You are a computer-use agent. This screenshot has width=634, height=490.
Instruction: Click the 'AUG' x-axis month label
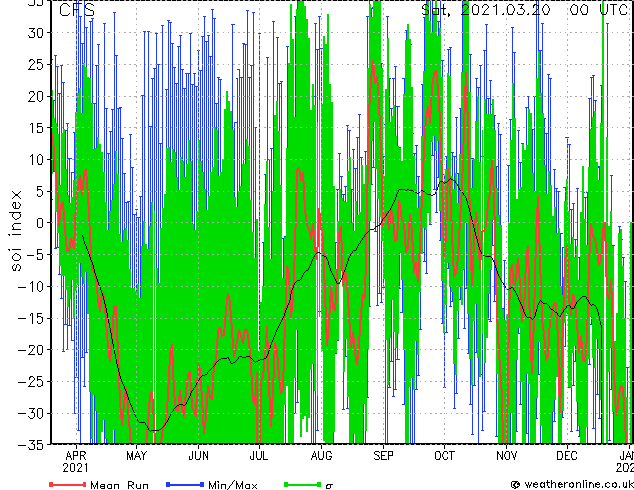click(321, 456)
